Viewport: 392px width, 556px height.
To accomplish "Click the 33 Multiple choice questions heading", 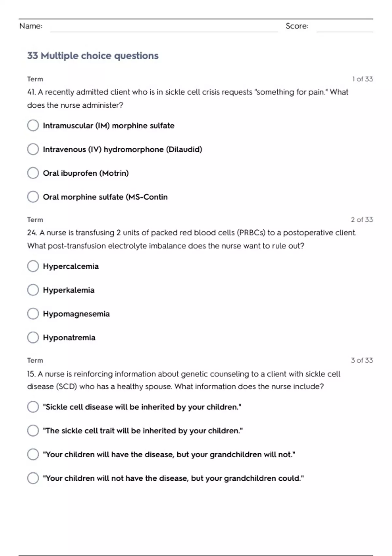I will click(93, 56).
